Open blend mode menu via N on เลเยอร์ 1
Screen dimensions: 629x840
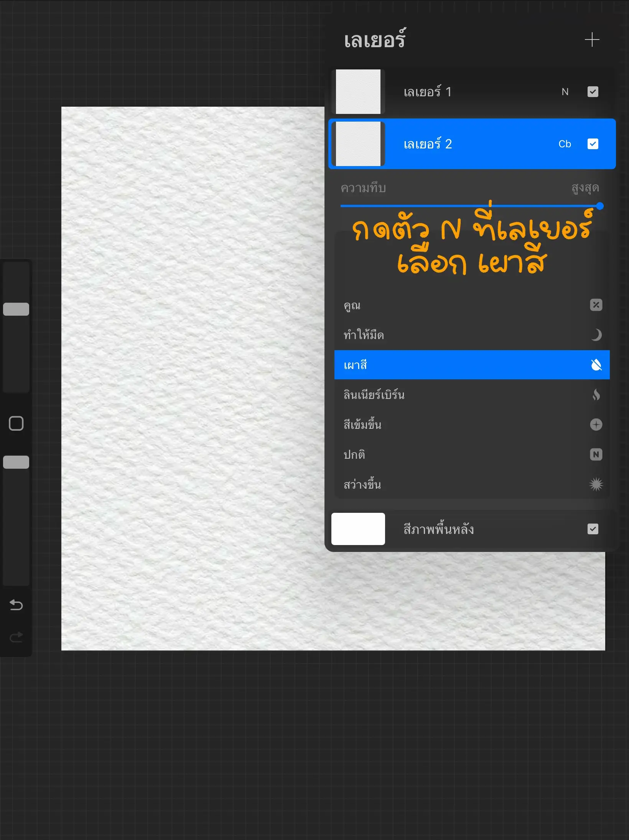coord(565,92)
